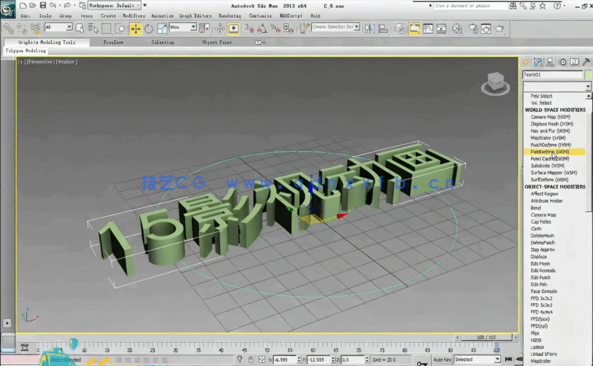Click the Redo arrow icon
Screen dimensions: 593x366
click(x=67, y=5)
